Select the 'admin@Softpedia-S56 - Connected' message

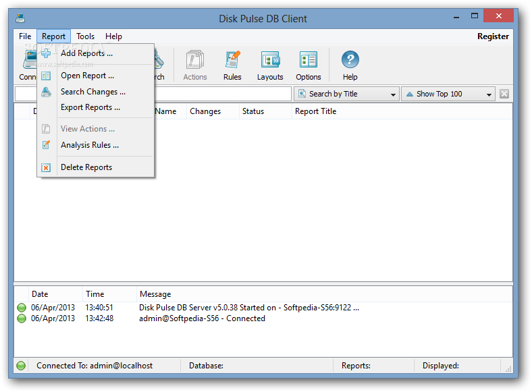click(203, 318)
